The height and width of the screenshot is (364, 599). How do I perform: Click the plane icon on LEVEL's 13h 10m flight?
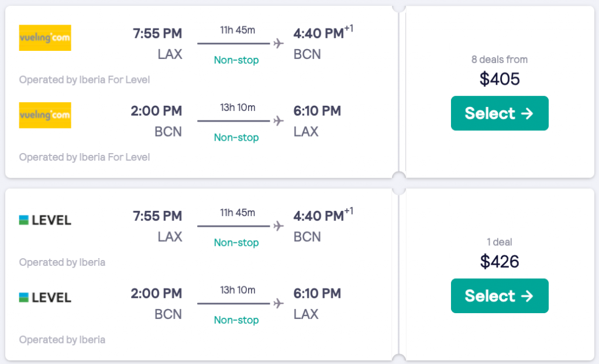coord(278,303)
